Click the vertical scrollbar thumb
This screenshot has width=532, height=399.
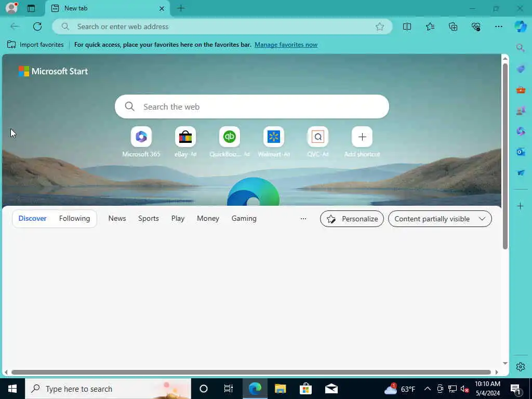(x=505, y=156)
